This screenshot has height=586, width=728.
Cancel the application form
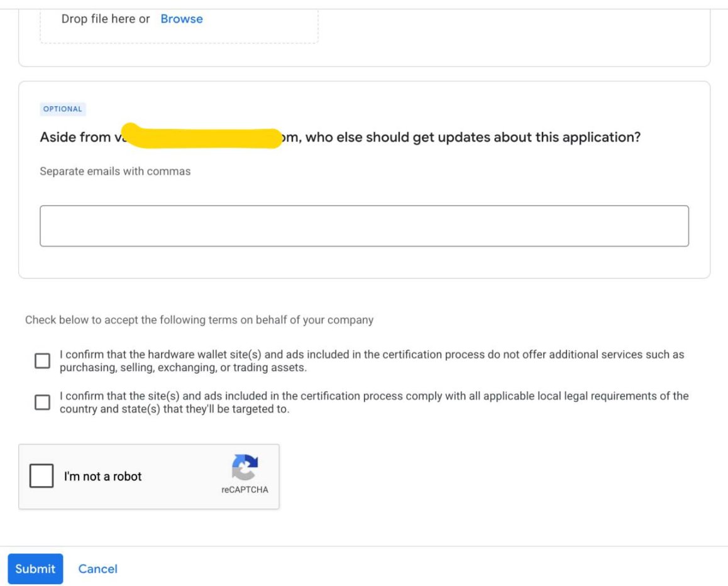click(x=97, y=569)
